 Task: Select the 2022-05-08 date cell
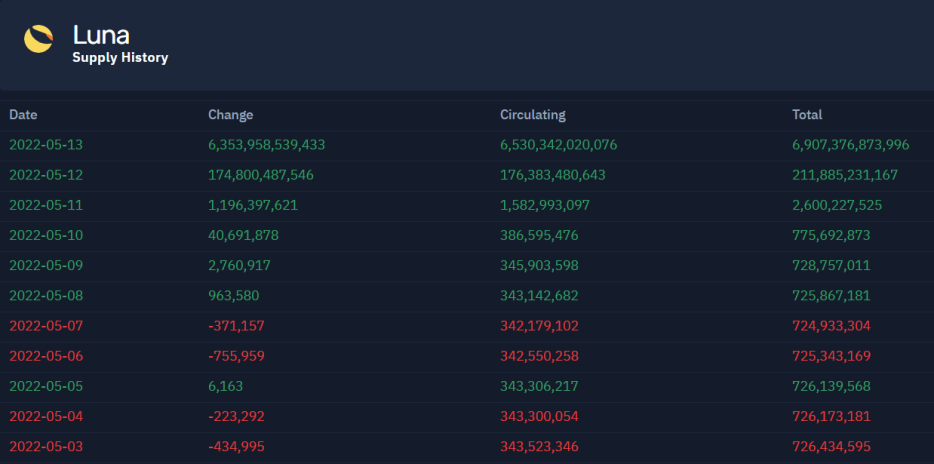tap(46, 296)
